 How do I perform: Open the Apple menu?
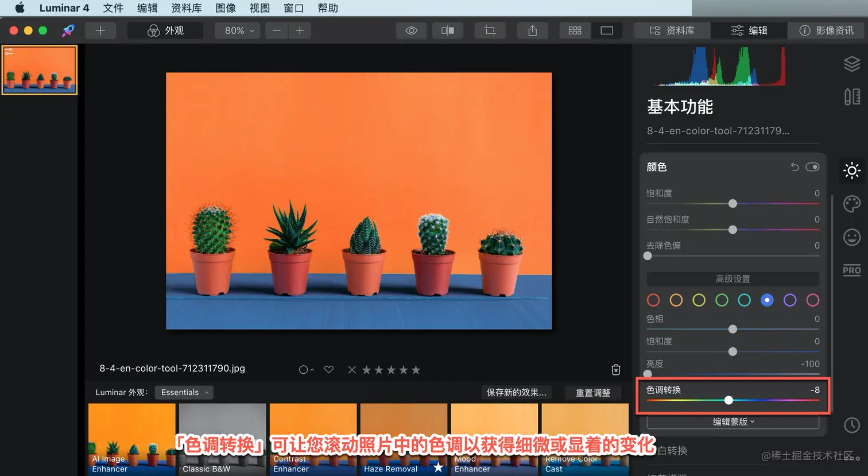coord(20,8)
